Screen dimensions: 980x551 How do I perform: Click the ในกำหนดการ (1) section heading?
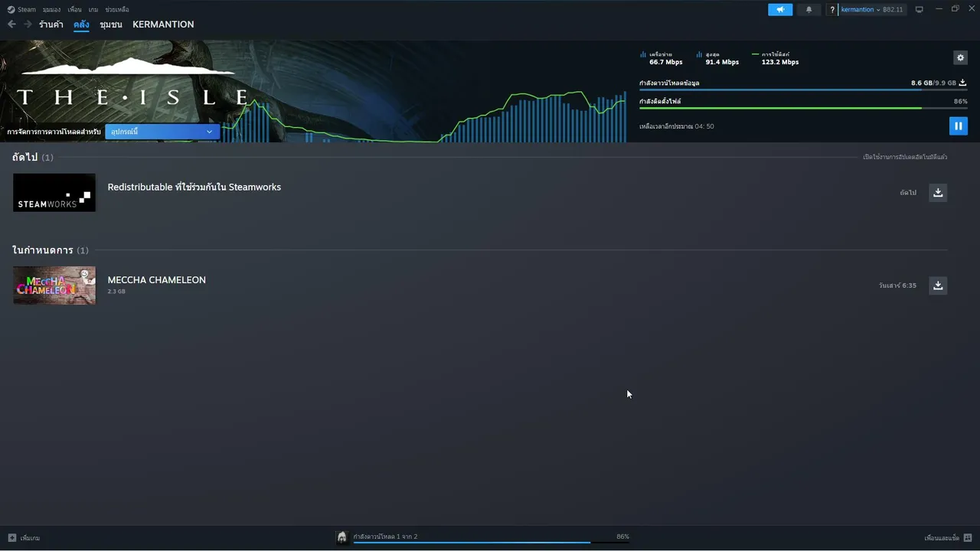point(51,250)
